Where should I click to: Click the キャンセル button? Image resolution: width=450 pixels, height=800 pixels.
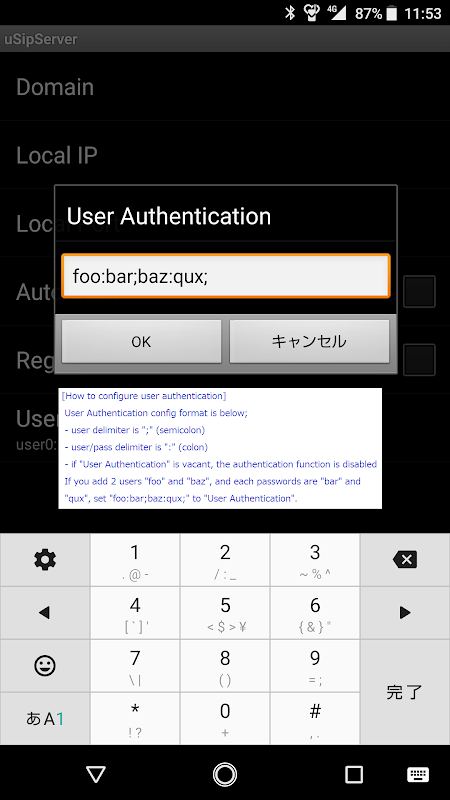point(309,341)
